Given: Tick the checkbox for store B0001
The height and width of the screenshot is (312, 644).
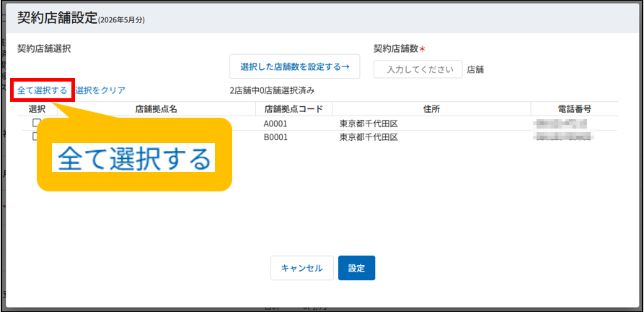Looking at the screenshot, I should point(36,136).
